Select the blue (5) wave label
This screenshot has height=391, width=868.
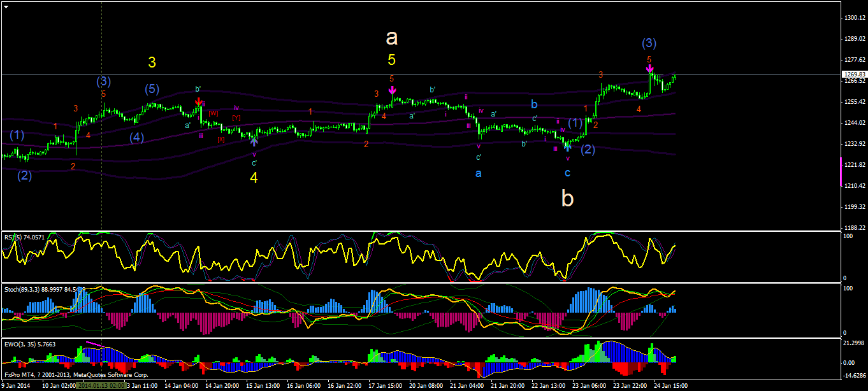[150, 89]
